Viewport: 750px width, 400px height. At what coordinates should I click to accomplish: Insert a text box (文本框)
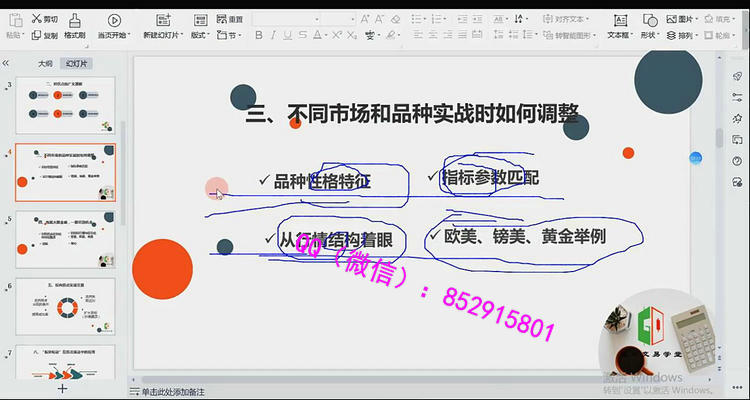[x=618, y=27]
